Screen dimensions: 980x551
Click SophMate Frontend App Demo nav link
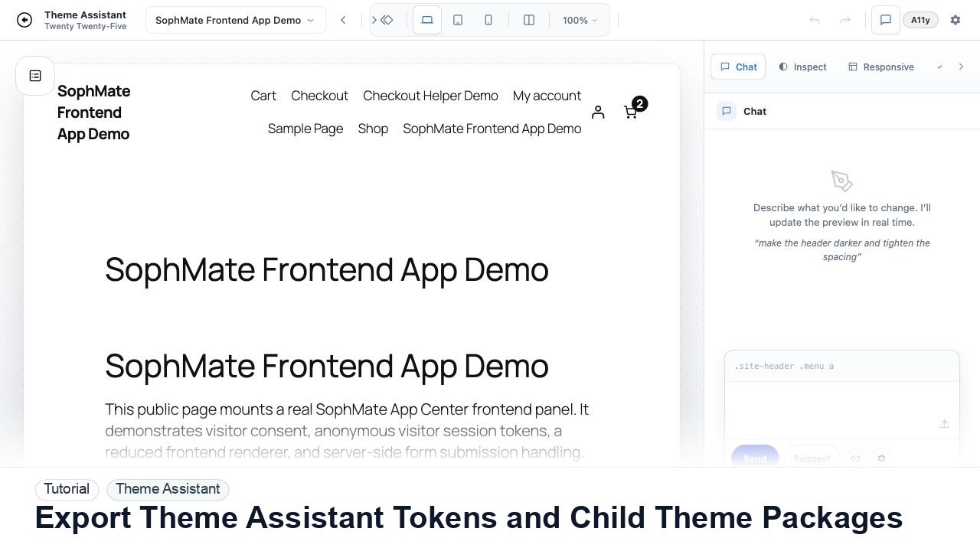coord(492,129)
